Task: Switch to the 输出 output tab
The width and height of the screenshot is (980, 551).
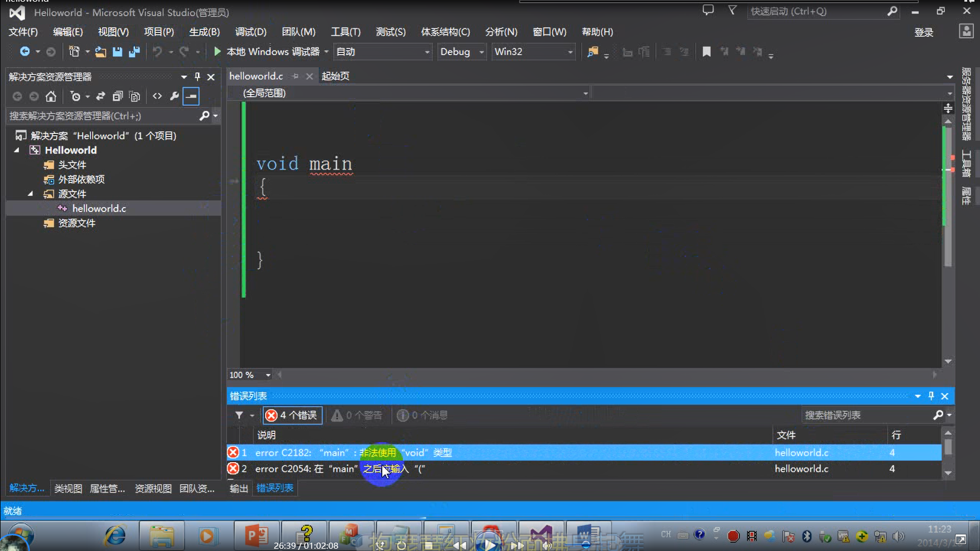Action: tap(239, 488)
